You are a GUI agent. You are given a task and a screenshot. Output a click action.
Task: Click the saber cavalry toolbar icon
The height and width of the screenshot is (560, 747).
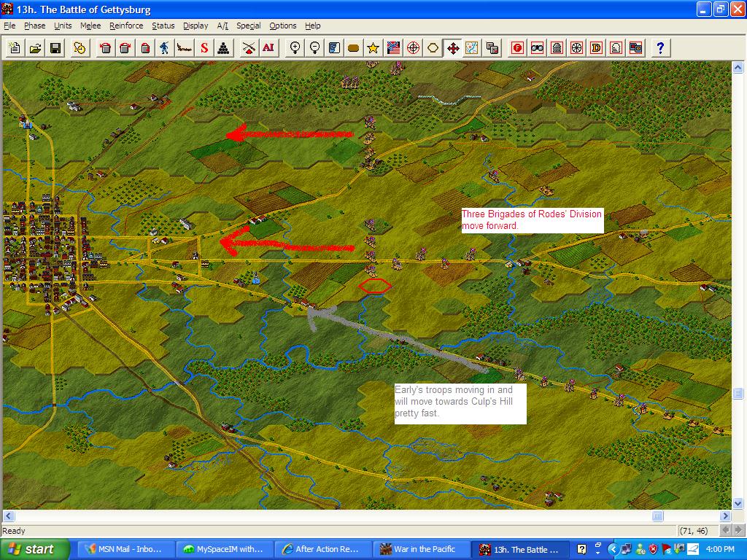coord(185,47)
